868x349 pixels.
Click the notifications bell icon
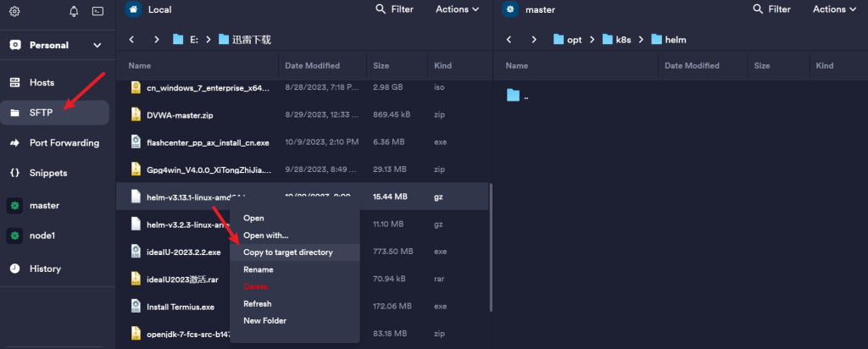pyautogui.click(x=74, y=11)
